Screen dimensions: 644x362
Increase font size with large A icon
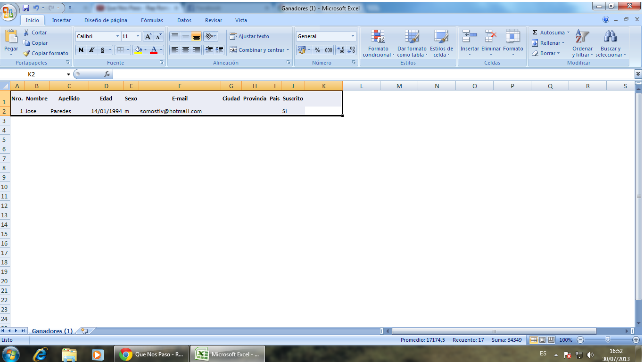(x=148, y=36)
